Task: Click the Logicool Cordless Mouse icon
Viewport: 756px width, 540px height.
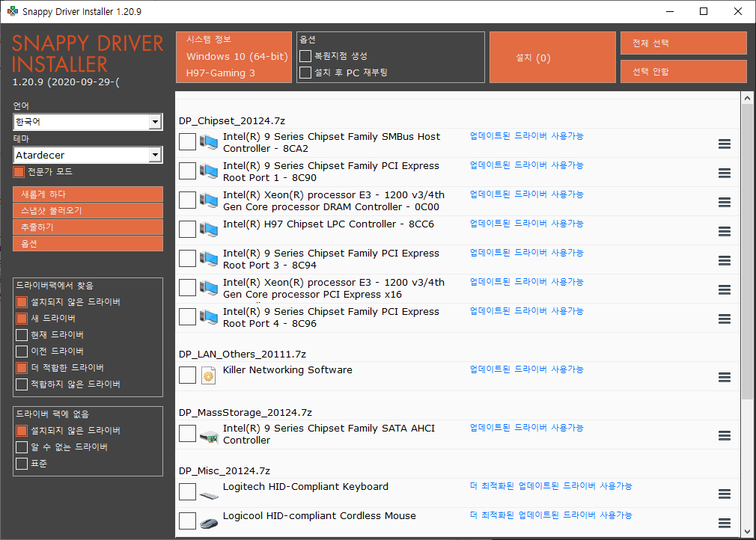Action: [x=209, y=523]
